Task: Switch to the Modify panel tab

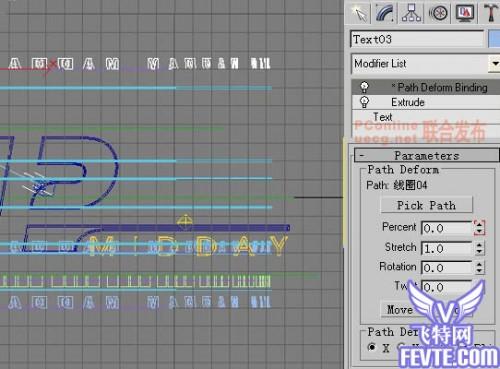Action: click(x=385, y=13)
